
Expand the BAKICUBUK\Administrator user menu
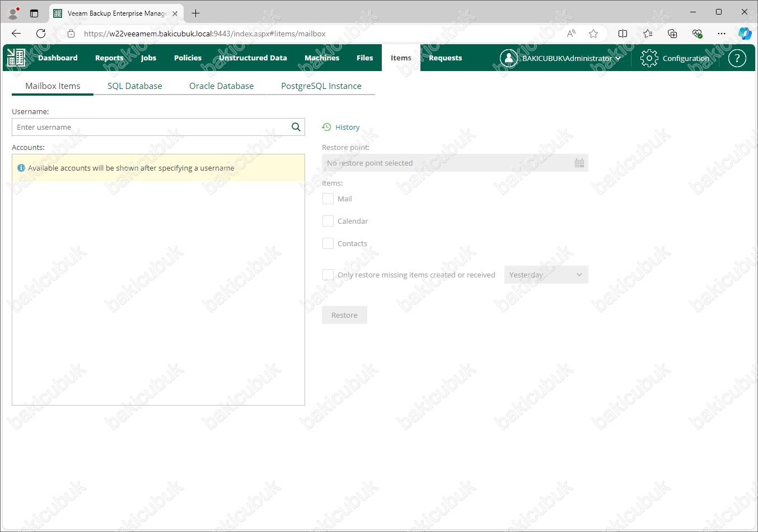pyautogui.click(x=572, y=58)
